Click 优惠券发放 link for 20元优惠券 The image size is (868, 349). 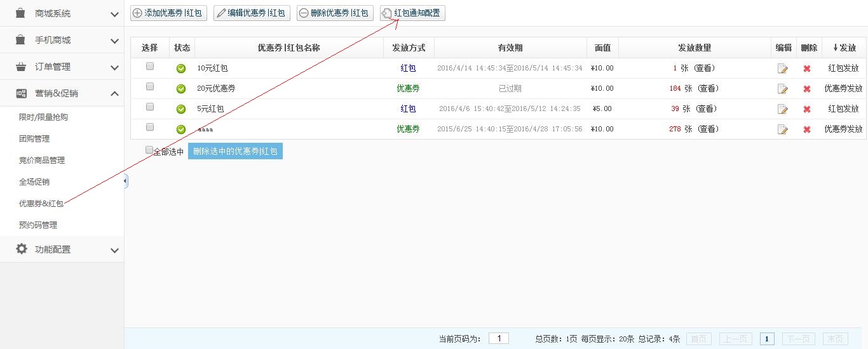843,88
